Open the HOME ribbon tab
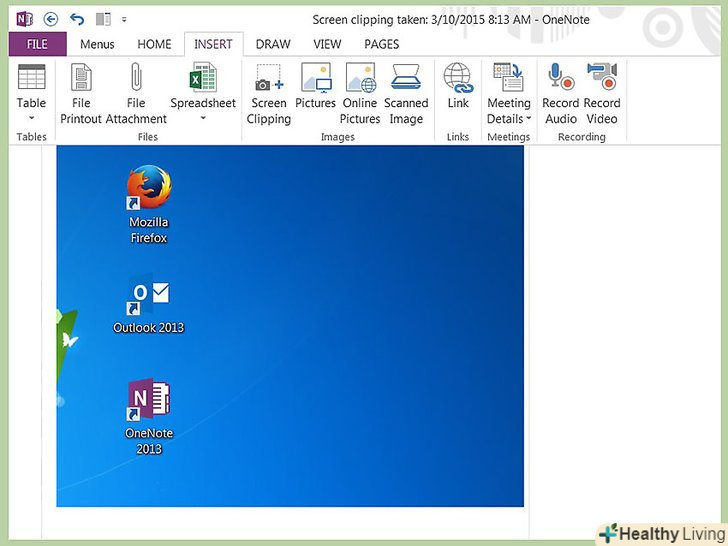The width and height of the screenshot is (728, 546). (154, 44)
